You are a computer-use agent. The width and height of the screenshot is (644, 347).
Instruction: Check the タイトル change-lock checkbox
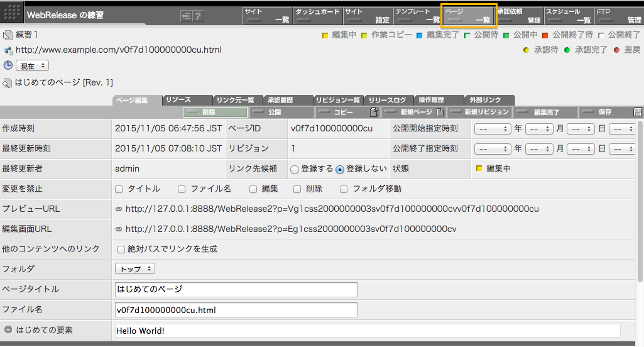(x=119, y=189)
